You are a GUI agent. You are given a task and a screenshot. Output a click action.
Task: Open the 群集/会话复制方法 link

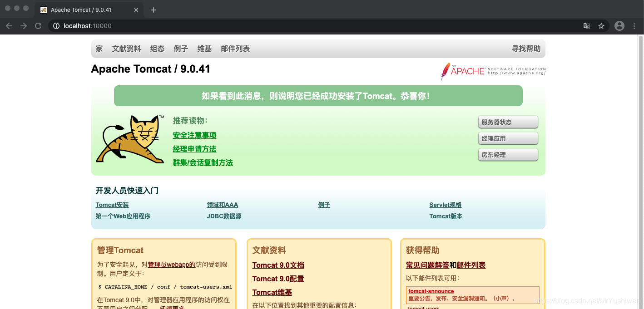point(203,162)
